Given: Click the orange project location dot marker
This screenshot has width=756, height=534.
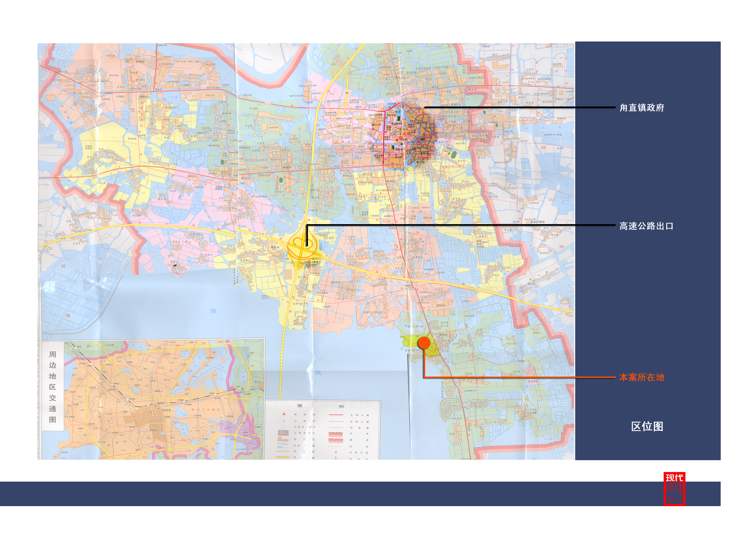Looking at the screenshot, I should tap(424, 343).
